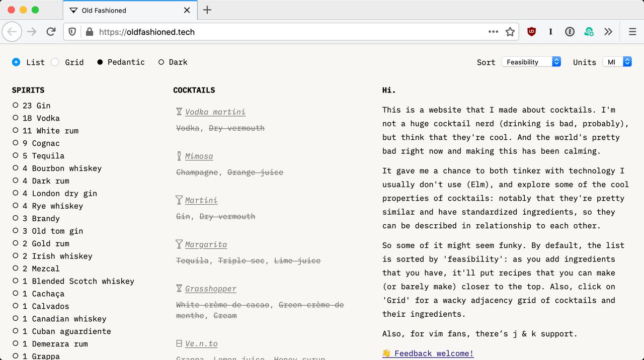Switch to Grid view
This screenshot has height=360, width=644.
pyautogui.click(x=74, y=62)
